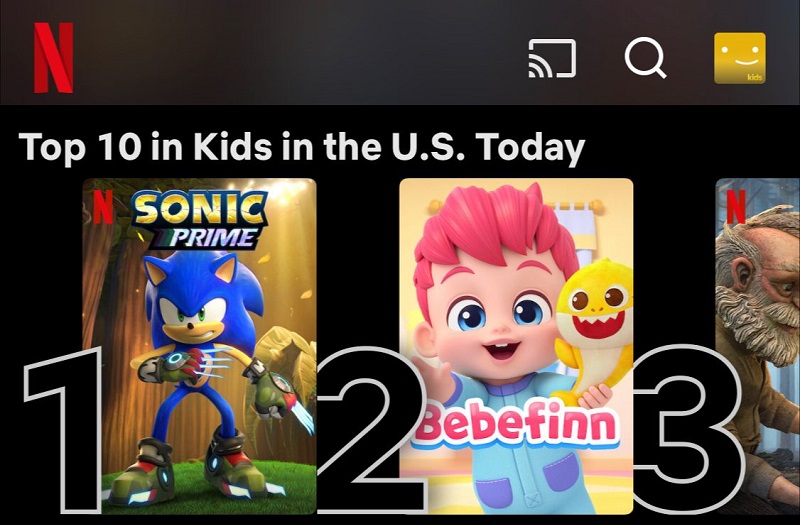
Task: Select the third-ranked bearded man poster
Action: 758,346
